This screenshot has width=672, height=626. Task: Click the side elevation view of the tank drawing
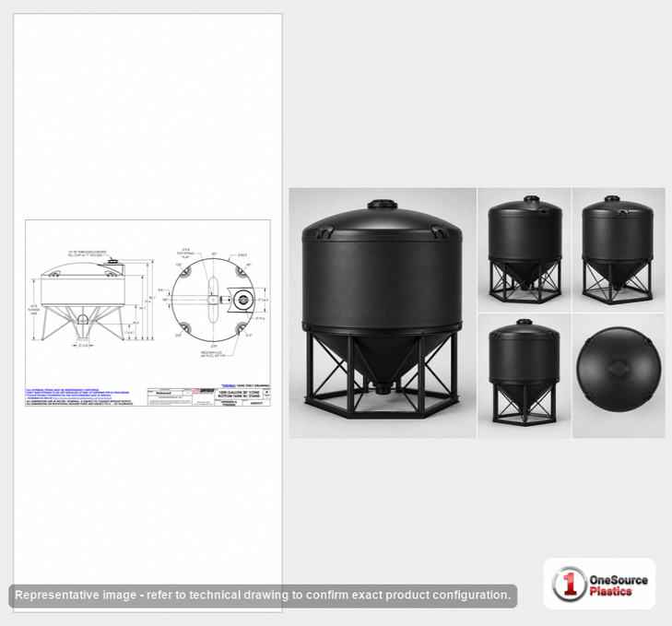tap(83, 301)
